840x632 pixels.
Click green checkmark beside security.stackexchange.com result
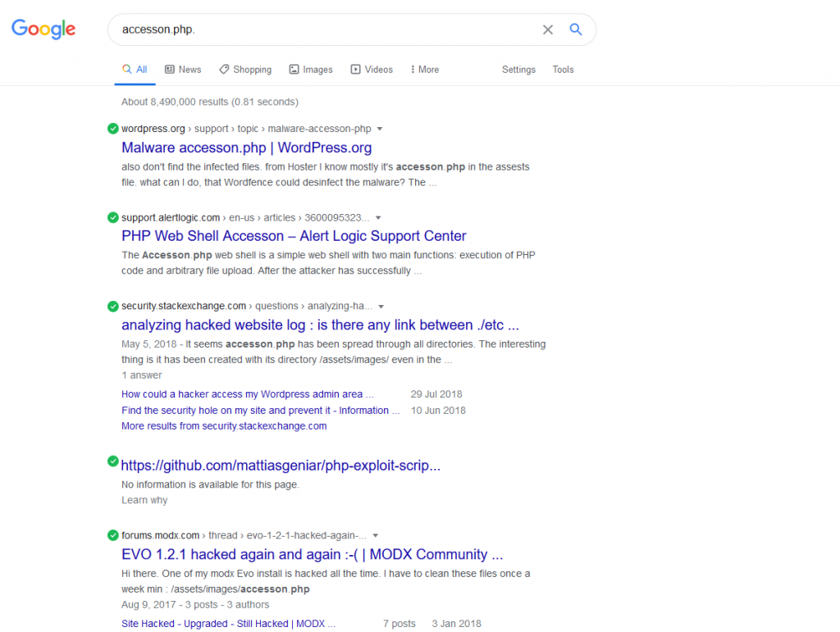tap(112, 306)
